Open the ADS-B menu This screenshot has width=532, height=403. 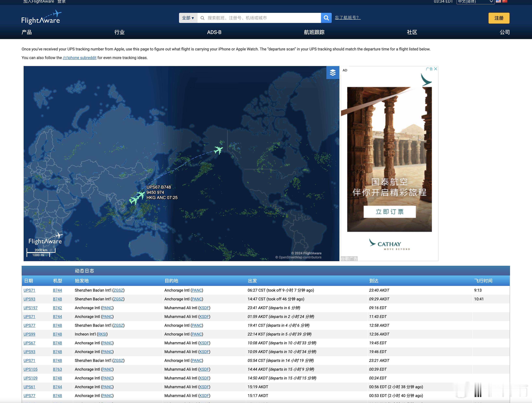[214, 32]
